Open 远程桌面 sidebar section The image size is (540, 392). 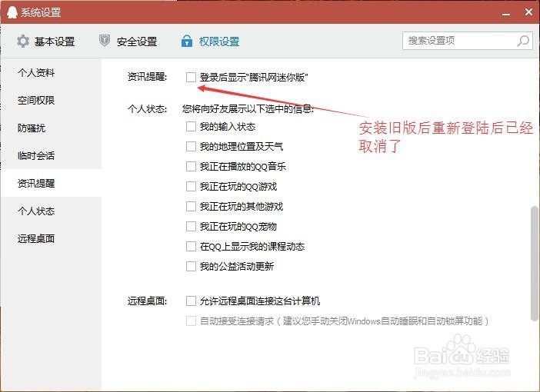[x=52, y=238]
